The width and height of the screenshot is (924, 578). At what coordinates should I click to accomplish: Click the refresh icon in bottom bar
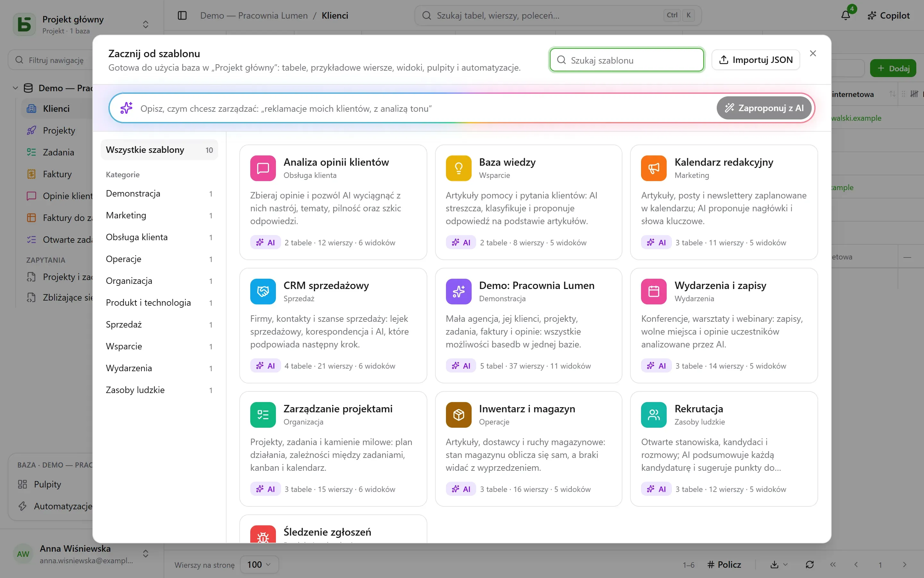point(809,565)
